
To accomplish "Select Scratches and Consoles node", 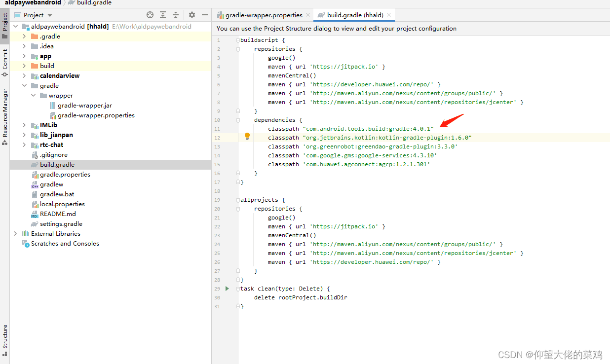I will pyautogui.click(x=65, y=243).
